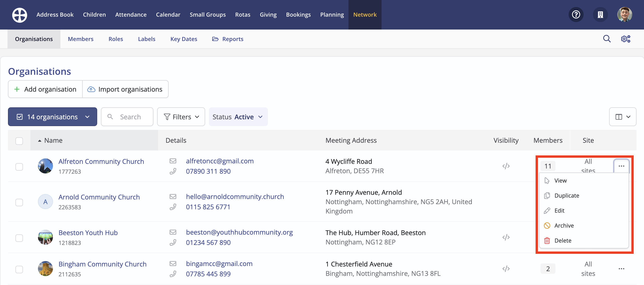Switch to the Members tab

81,39
